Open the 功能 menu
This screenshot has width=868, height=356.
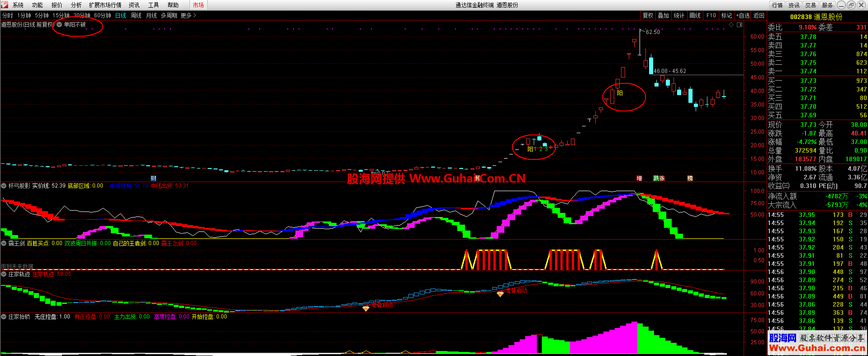pyautogui.click(x=38, y=5)
